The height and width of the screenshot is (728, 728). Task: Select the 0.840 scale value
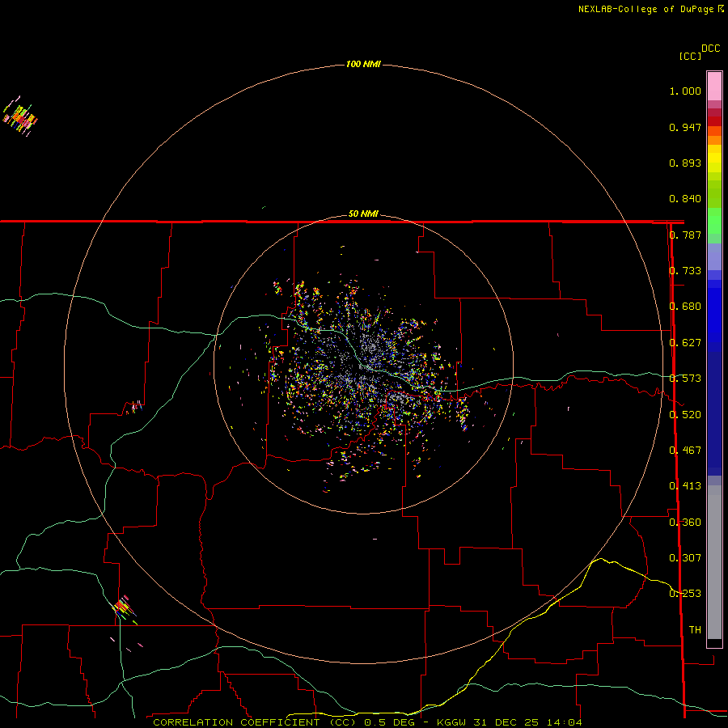click(x=685, y=199)
